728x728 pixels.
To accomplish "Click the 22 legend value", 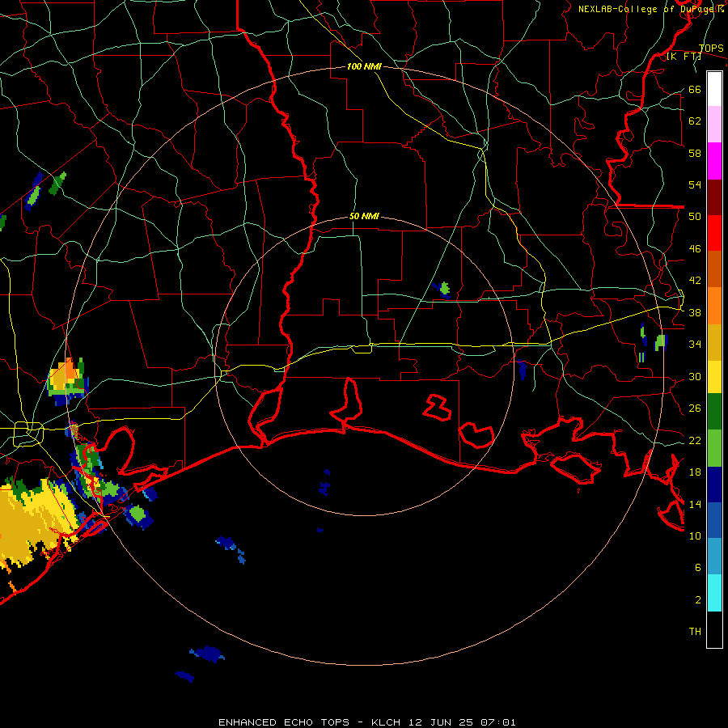I will [695, 441].
